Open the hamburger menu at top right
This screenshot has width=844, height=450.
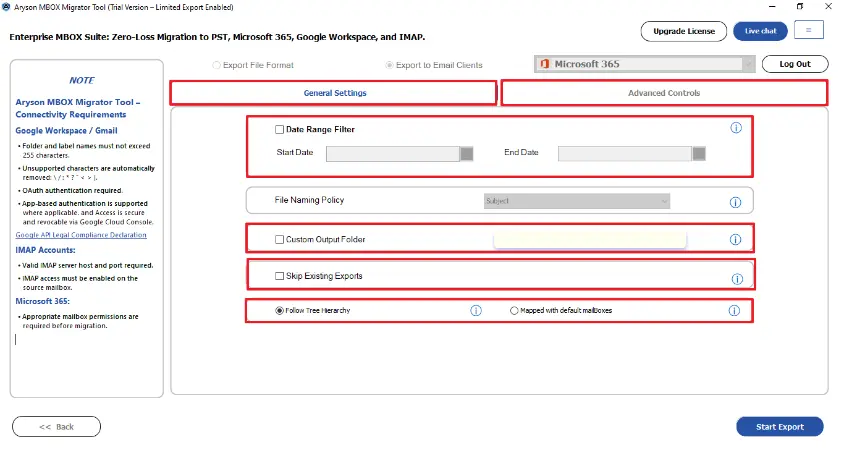coord(808,31)
